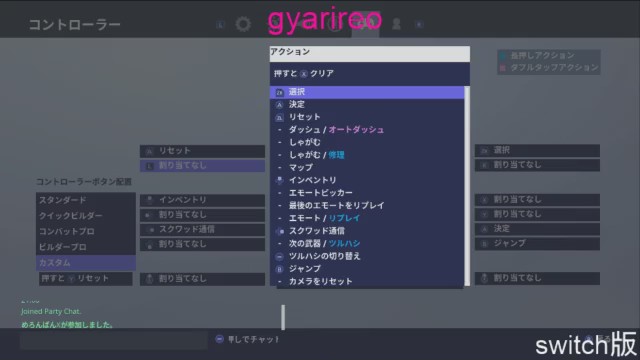Choose スタンダード controller layout

tap(86, 200)
